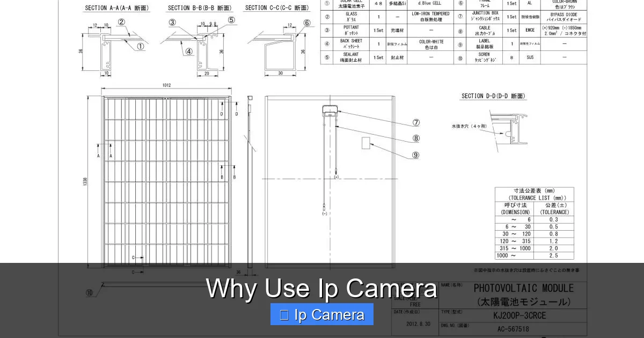Click the '(DIMENSION)' column header

pos(516,212)
